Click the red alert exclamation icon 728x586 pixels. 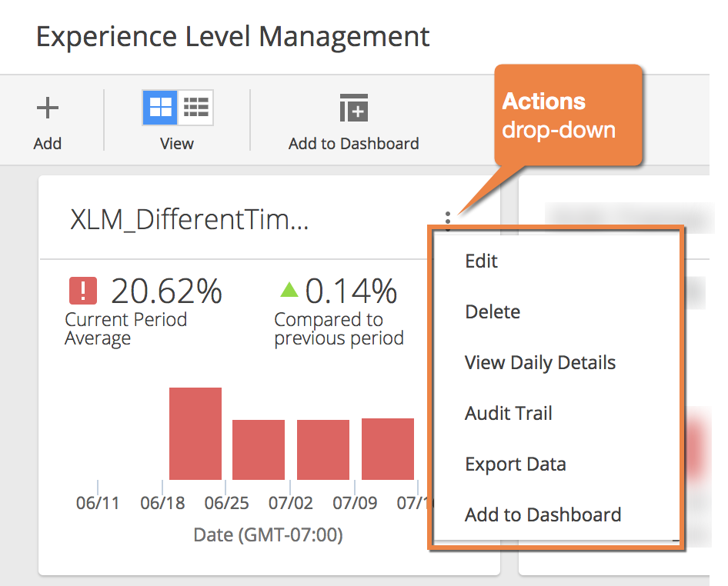[x=83, y=291]
